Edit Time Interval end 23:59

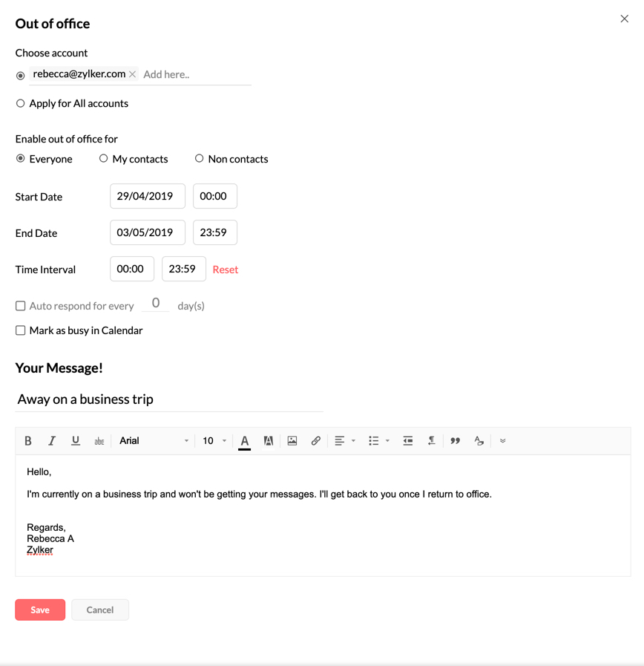point(184,269)
